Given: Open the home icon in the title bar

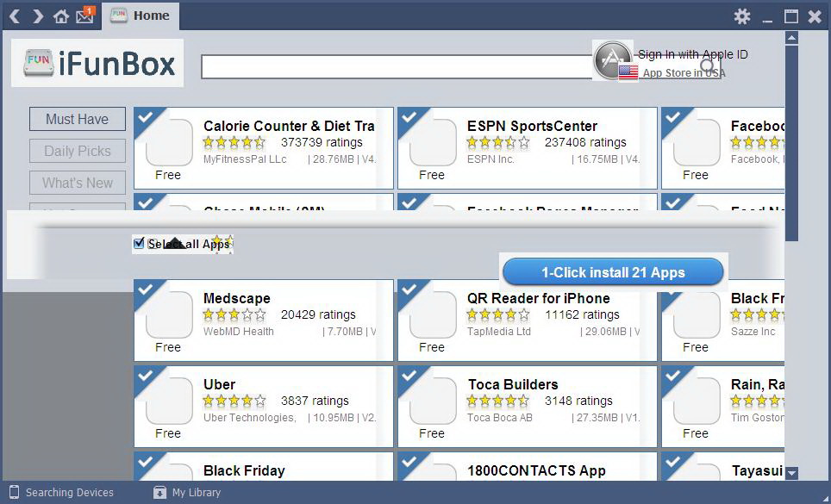Looking at the screenshot, I should (61, 16).
